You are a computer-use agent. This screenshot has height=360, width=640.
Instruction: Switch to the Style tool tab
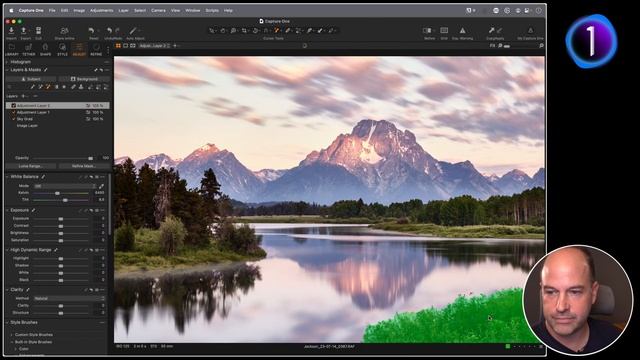pyautogui.click(x=62, y=49)
